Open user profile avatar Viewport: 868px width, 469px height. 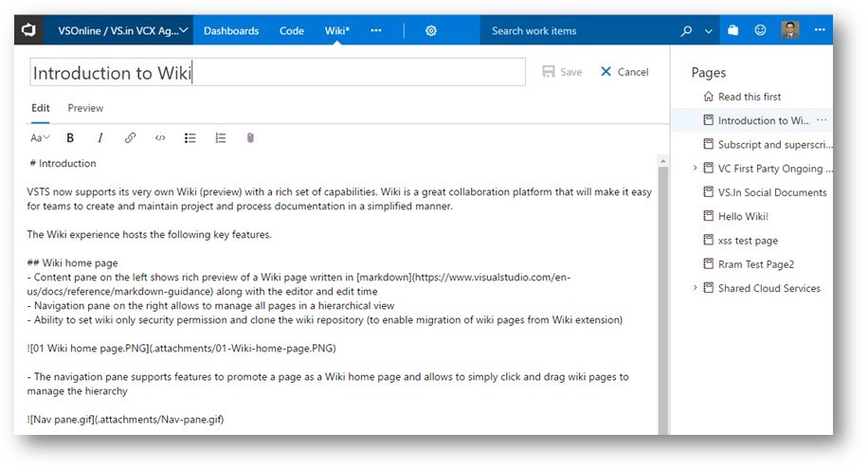pyautogui.click(x=790, y=30)
